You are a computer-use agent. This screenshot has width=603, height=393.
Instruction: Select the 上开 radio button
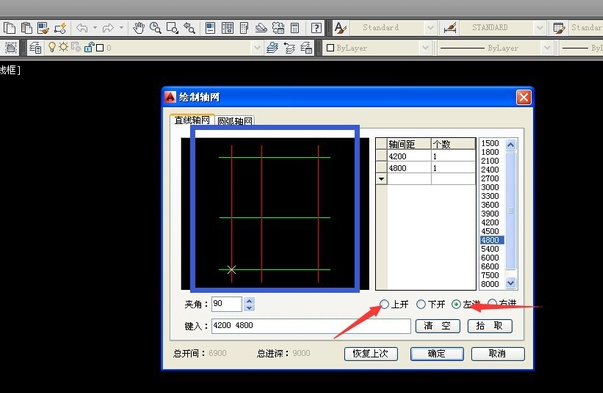pyautogui.click(x=385, y=304)
